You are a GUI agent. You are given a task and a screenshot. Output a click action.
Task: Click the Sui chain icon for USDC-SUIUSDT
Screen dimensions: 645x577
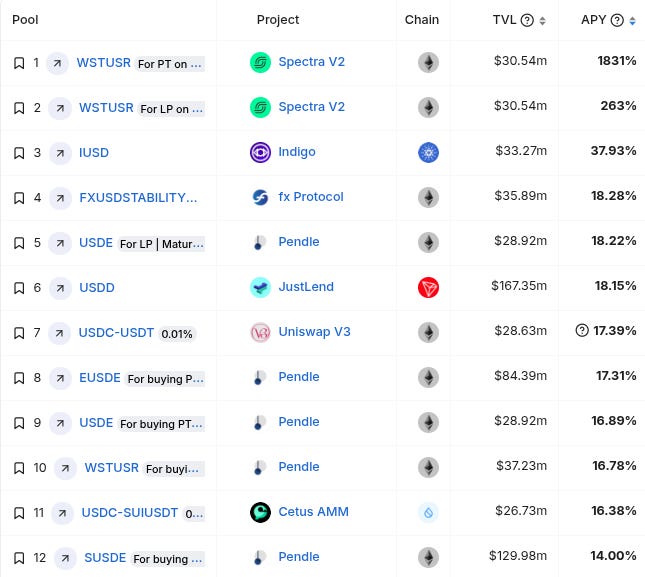tap(428, 513)
